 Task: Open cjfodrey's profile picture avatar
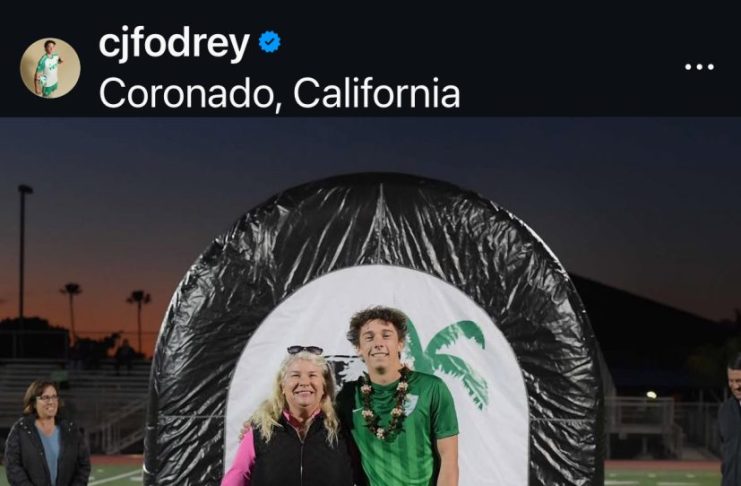pos(50,68)
